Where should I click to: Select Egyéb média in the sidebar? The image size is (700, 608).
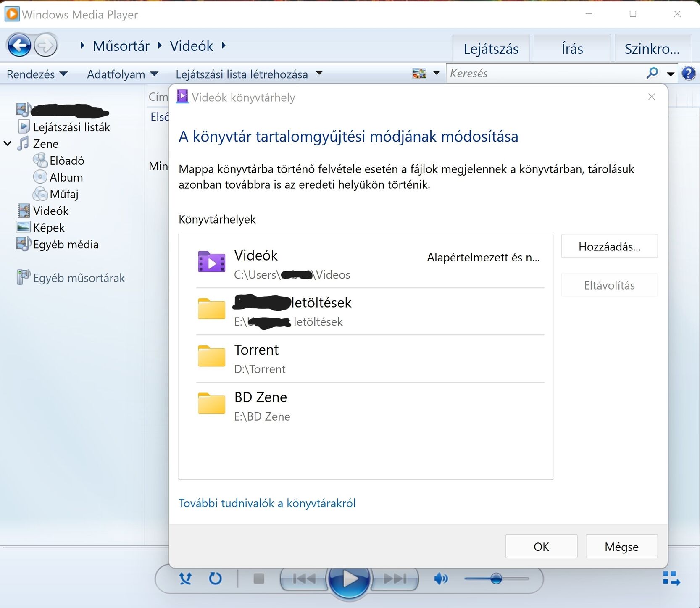click(x=66, y=245)
